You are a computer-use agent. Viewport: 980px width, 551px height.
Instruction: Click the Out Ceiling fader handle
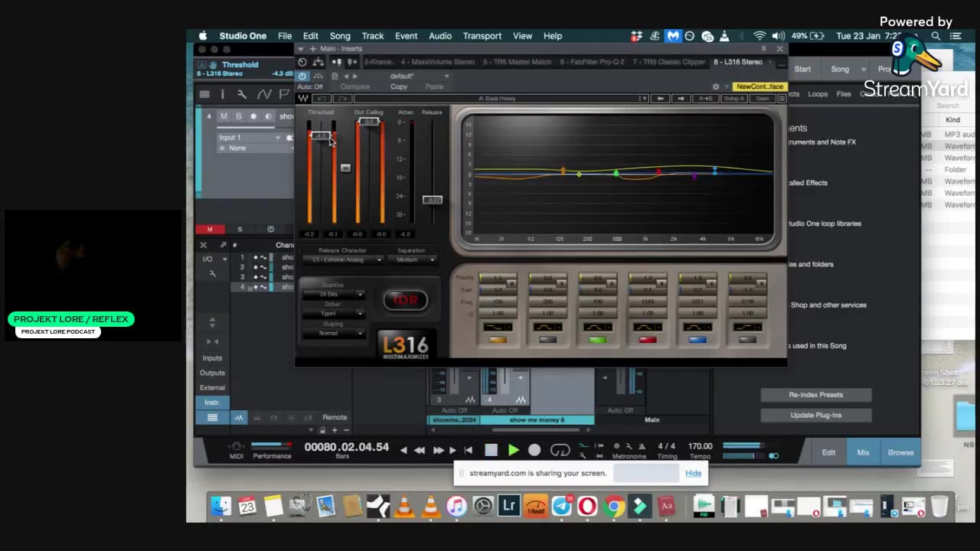[370, 122]
